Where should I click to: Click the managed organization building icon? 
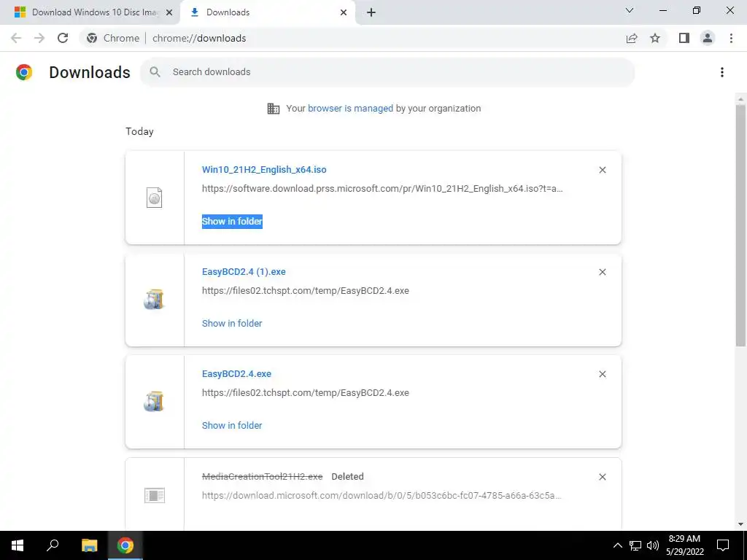tap(274, 109)
